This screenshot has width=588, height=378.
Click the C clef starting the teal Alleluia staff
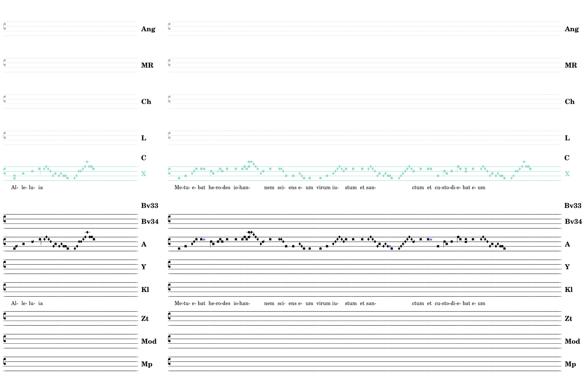[x=5, y=171]
